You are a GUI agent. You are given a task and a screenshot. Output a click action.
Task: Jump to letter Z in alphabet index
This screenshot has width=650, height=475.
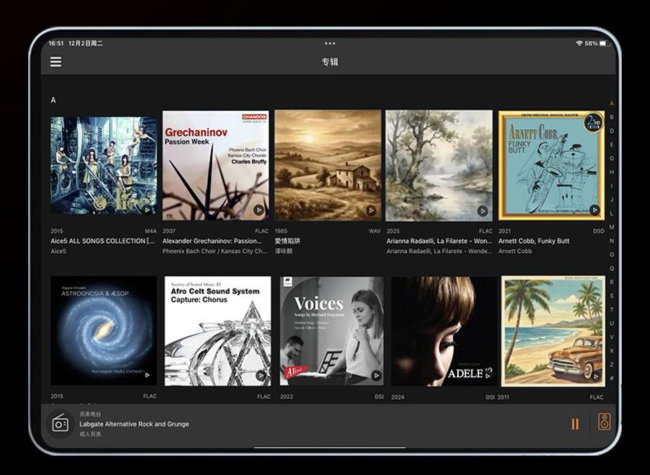click(611, 364)
